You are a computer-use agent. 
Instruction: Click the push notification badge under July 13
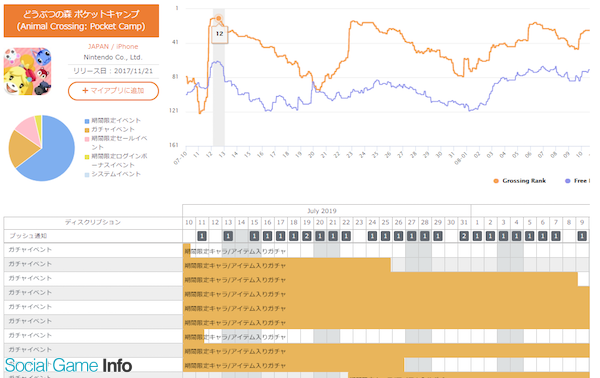tap(228, 236)
